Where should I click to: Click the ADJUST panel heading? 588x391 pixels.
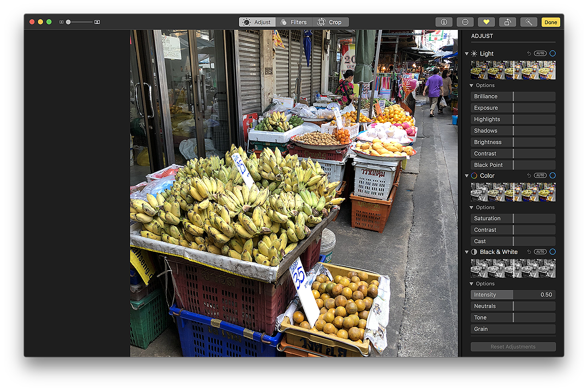[482, 36]
